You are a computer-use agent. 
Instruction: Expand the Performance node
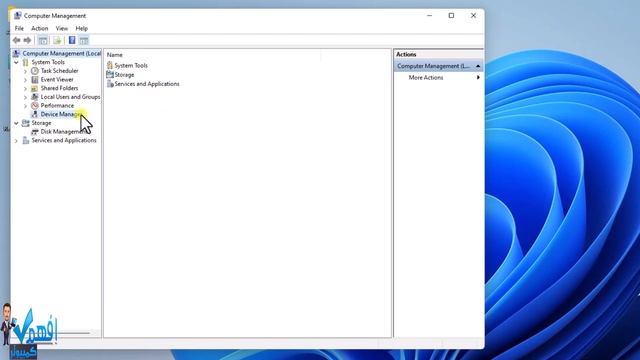[x=25, y=106]
